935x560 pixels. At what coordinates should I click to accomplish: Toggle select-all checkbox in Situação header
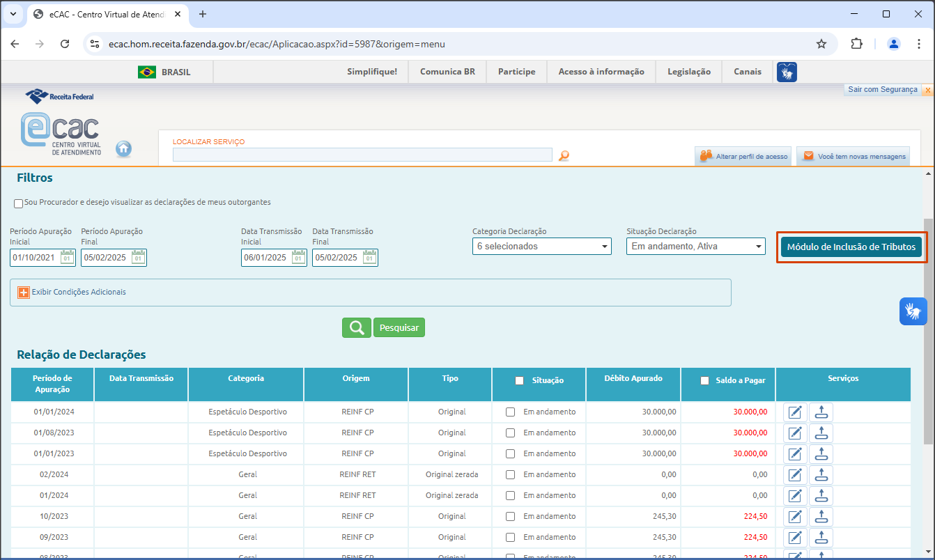point(519,380)
